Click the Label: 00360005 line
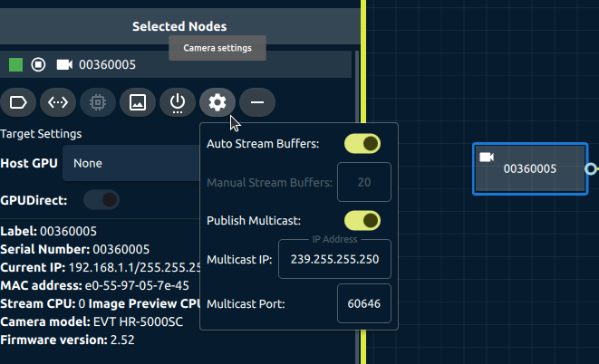 point(49,231)
